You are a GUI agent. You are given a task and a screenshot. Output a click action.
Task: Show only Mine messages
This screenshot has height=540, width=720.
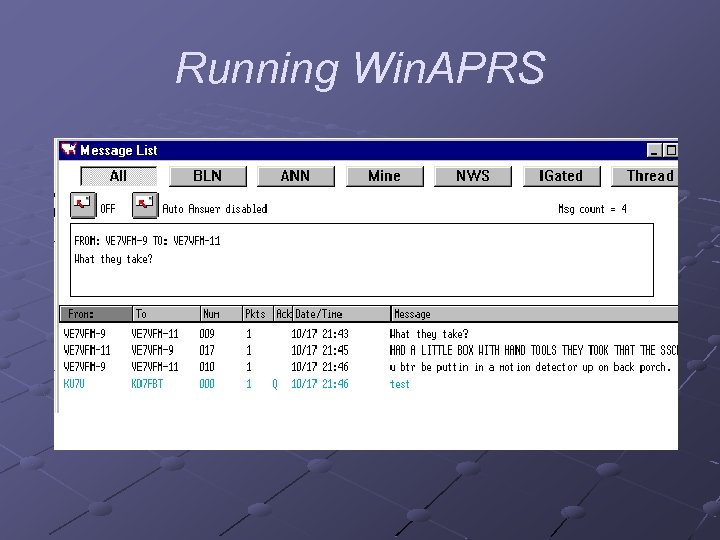pyautogui.click(x=384, y=176)
